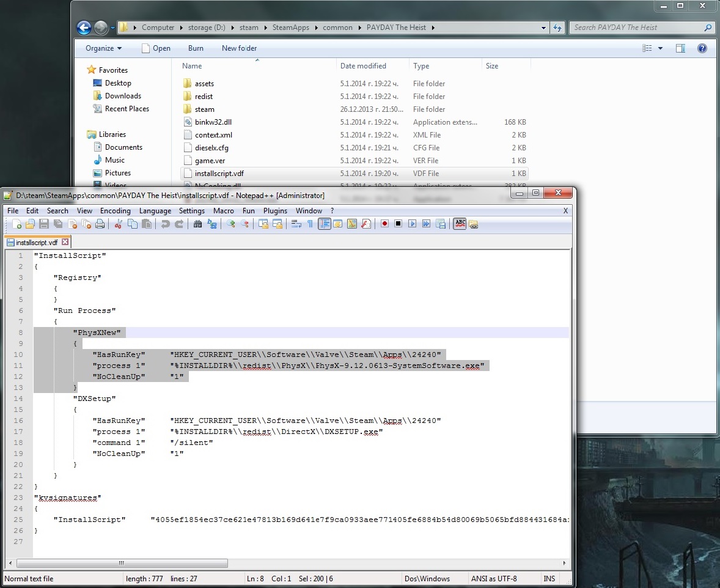Click the Undo arrow icon
This screenshot has height=588, width=720.
point(165,224)
